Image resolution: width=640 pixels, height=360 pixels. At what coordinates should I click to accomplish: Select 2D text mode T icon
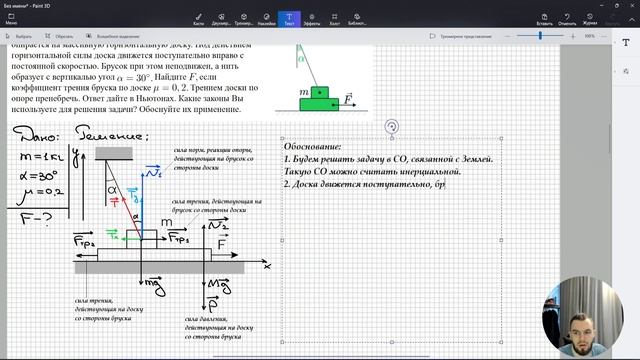coord(626,42)
